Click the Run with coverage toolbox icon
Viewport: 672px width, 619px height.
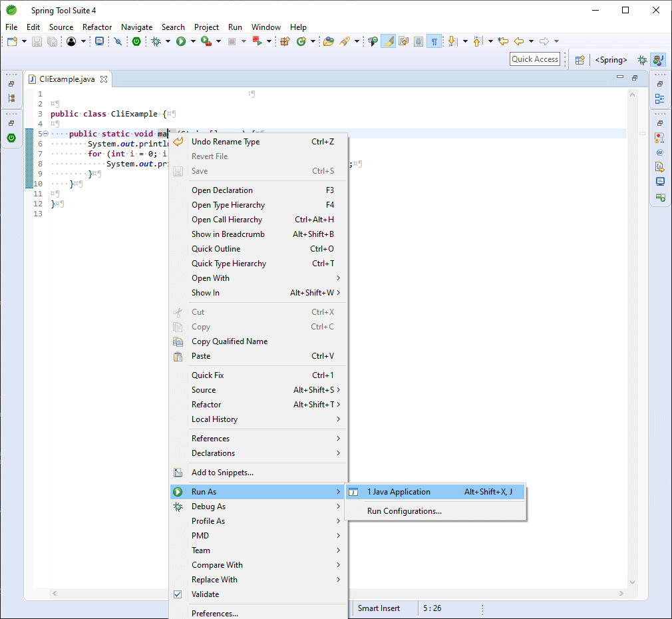pos(206,41)
